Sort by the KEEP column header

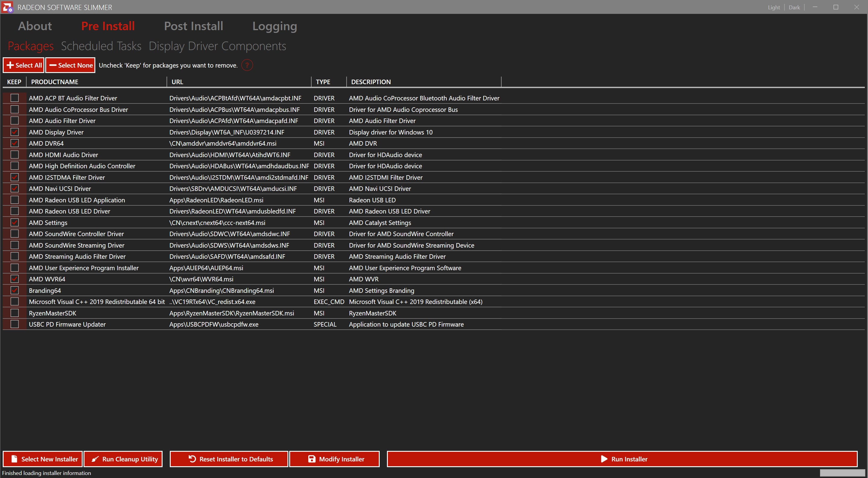point(14,82)
